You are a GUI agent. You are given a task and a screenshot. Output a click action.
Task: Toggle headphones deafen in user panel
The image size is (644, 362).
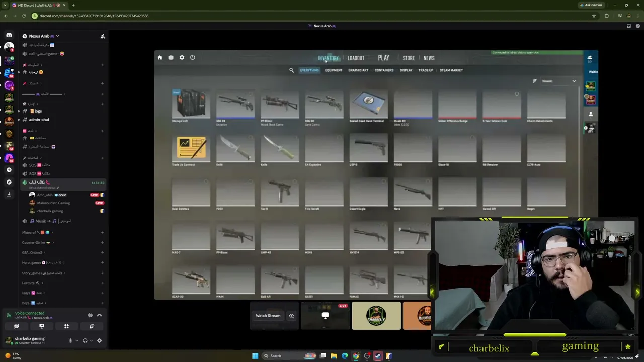pos(85,340)
